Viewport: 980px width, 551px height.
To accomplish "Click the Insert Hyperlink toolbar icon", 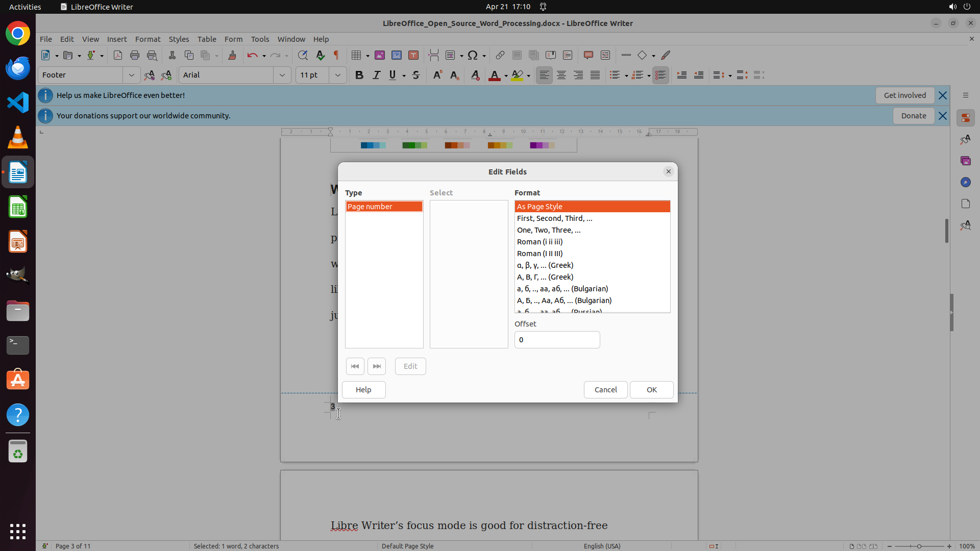I will click(x=500, y=55).
